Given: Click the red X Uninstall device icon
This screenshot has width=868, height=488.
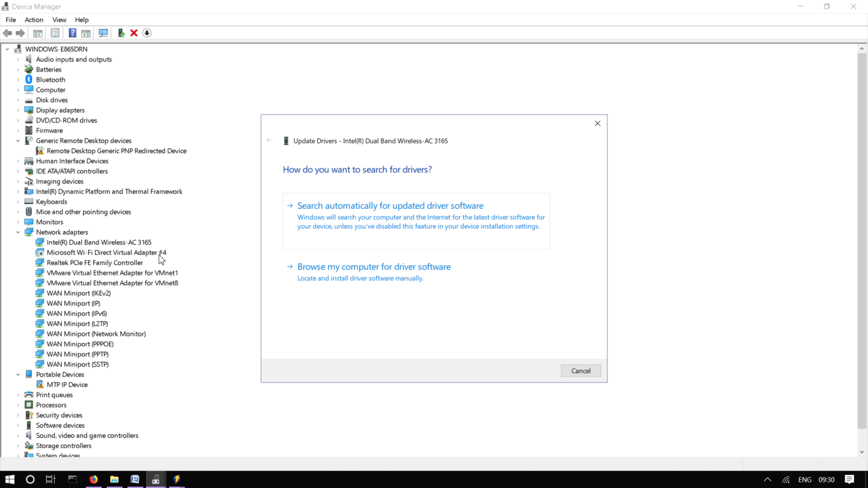Looking at the screenshot, I should (133, 33).
